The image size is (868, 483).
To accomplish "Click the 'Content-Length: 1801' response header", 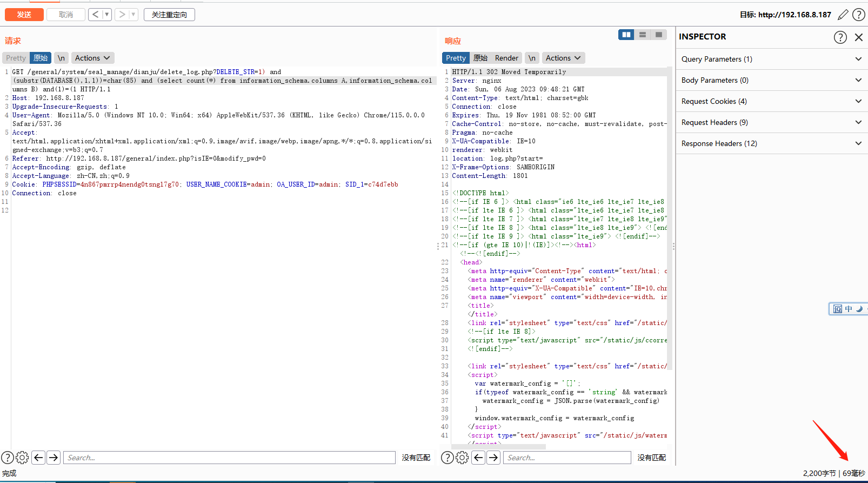I will point(490,176).
